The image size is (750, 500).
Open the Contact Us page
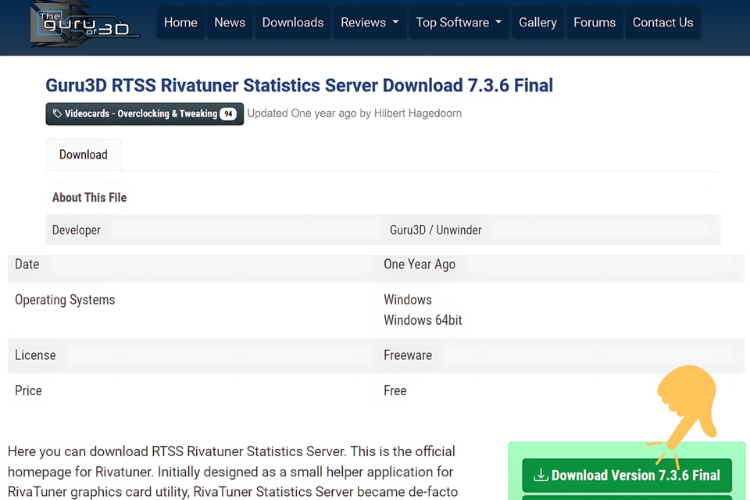pyautogui.click(x=662, y=22)
